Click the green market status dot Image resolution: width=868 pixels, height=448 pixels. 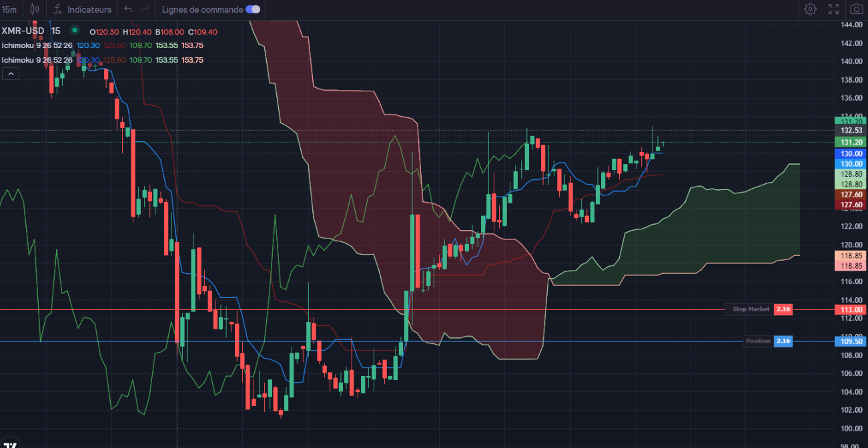(x=75, y=31)
